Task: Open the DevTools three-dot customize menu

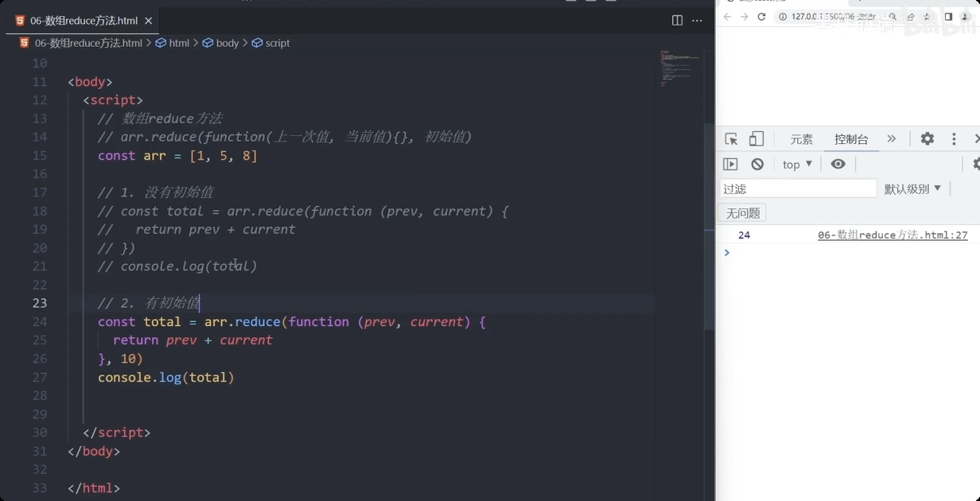Action: pos(954,139)
